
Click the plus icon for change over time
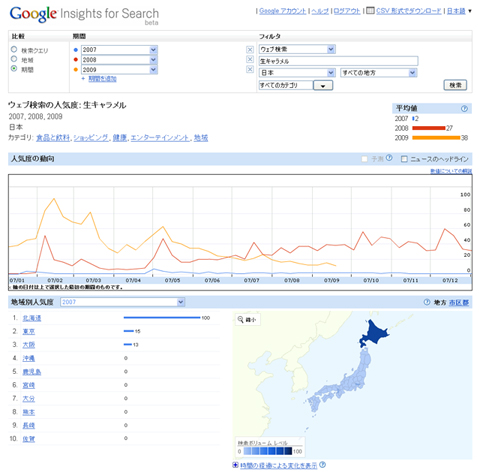click(235, 465)
